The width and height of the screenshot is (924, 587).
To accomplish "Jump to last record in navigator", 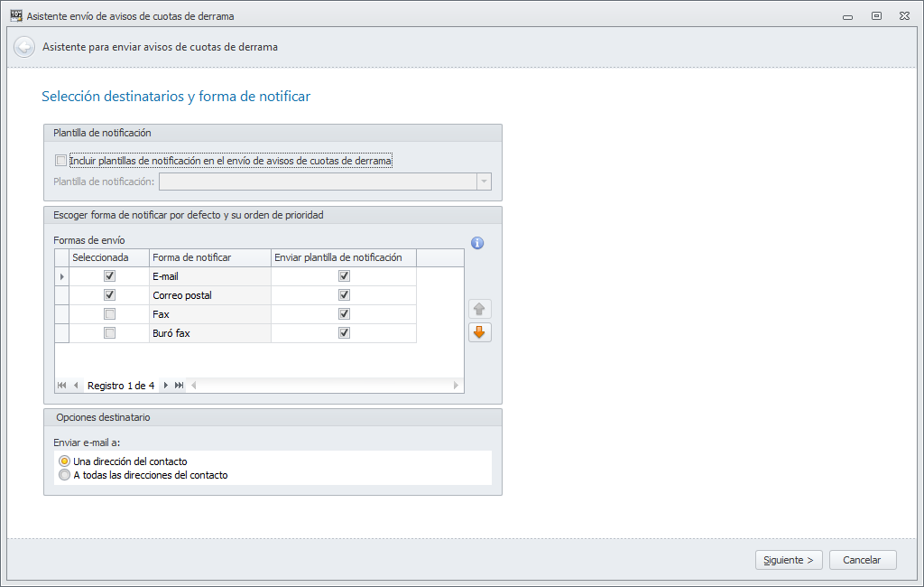I will (x=179, y=386).
